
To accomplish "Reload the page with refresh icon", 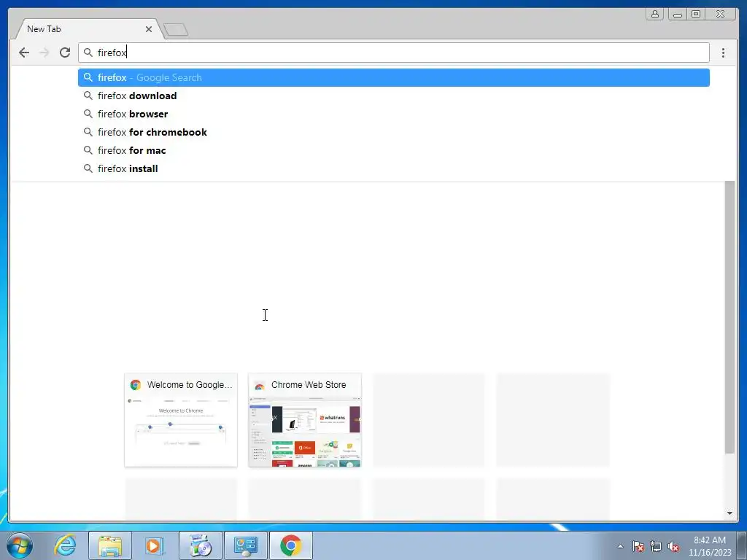I will pyautogui.click(x=65, y=52).
